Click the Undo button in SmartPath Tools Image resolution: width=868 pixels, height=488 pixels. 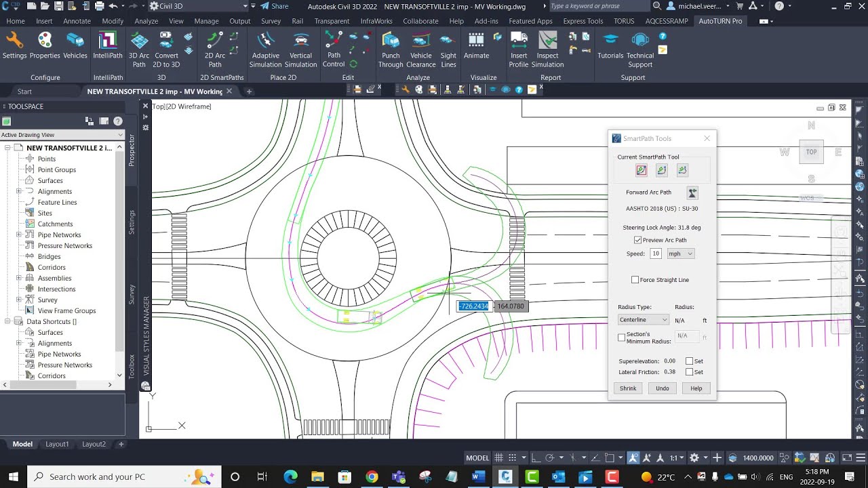pos(663,388)
